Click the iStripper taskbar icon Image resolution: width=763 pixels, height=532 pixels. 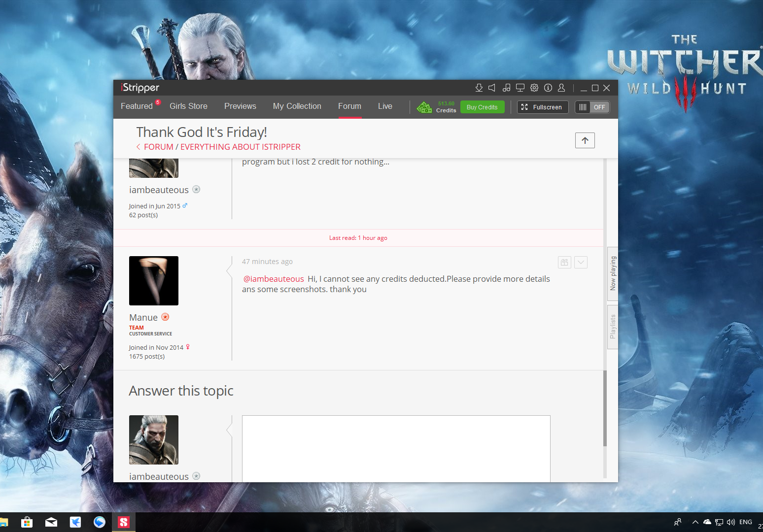click(124, 522)
